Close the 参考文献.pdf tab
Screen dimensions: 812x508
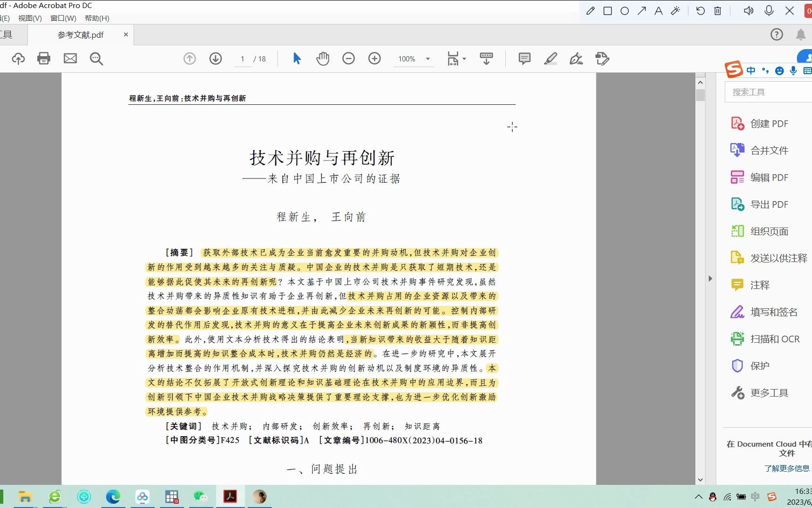126,34
